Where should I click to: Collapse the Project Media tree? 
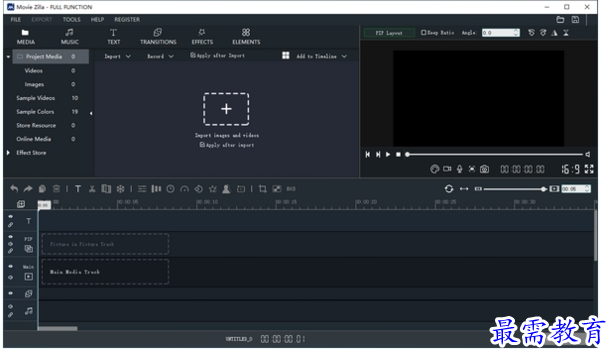tap(8, 57)
